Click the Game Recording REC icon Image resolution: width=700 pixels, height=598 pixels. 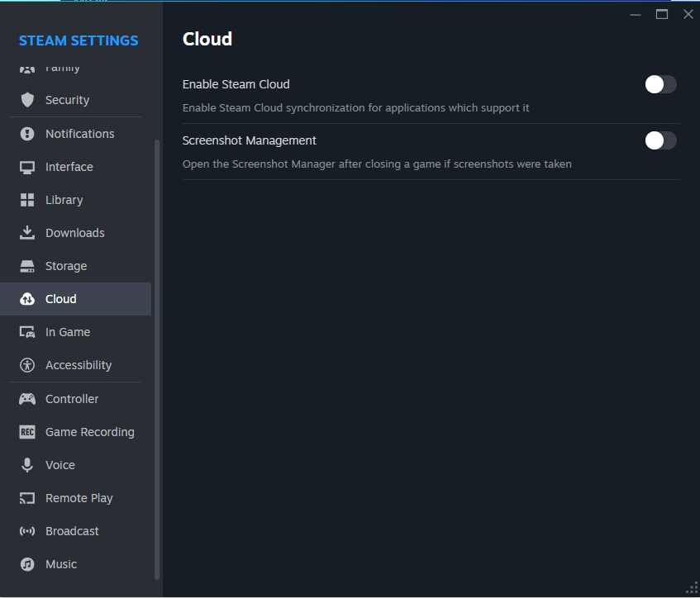tap(27, 432)
